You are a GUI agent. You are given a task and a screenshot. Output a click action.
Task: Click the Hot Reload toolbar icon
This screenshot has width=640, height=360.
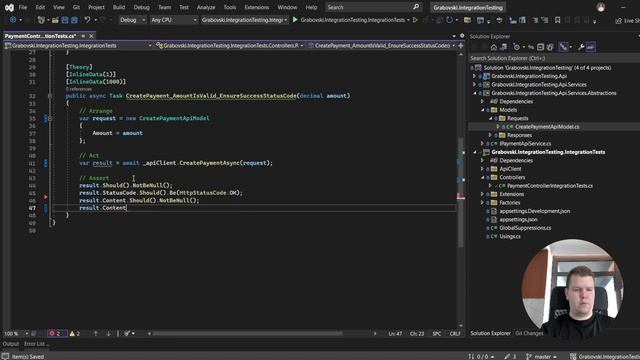pyautogui.click(x=449, y=20)
